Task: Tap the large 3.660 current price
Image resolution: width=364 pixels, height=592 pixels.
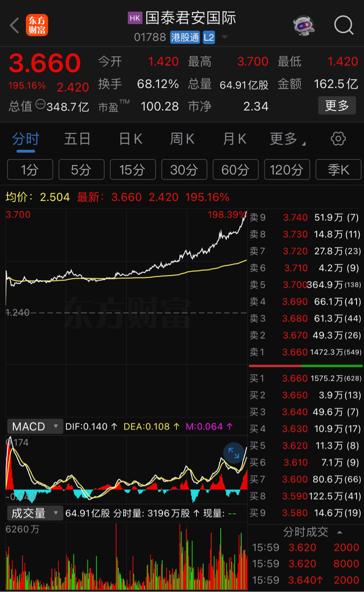Action: coord(45,63)
